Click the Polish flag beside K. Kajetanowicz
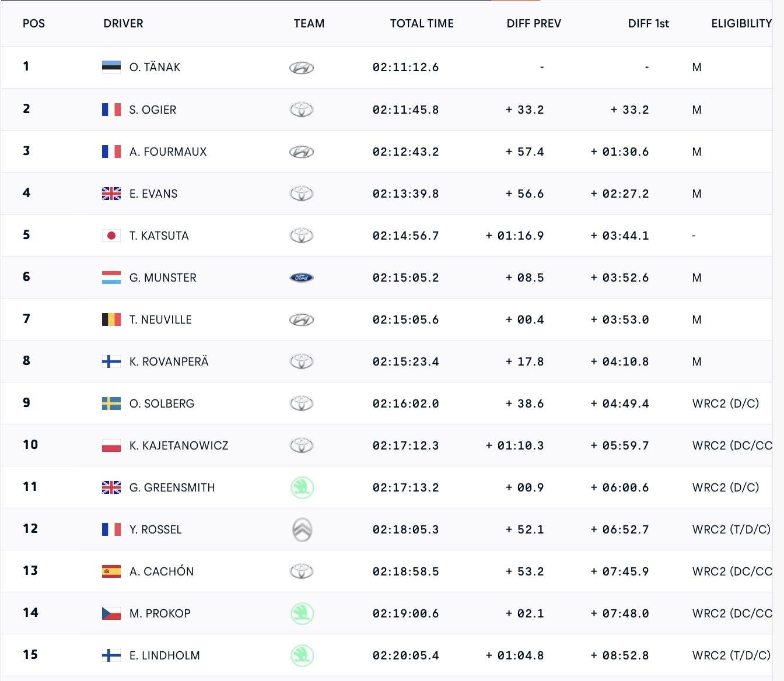The width and height of the screenshot is (784, 681). (111, 445)
